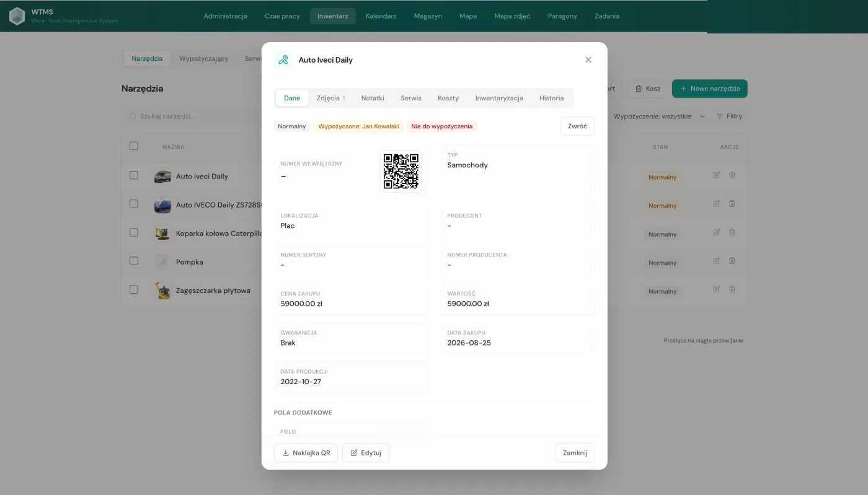Go to Czas pracy in the top navigation
Image resolution: width=868 pixels, height=495 pixels.
(282, 16)
